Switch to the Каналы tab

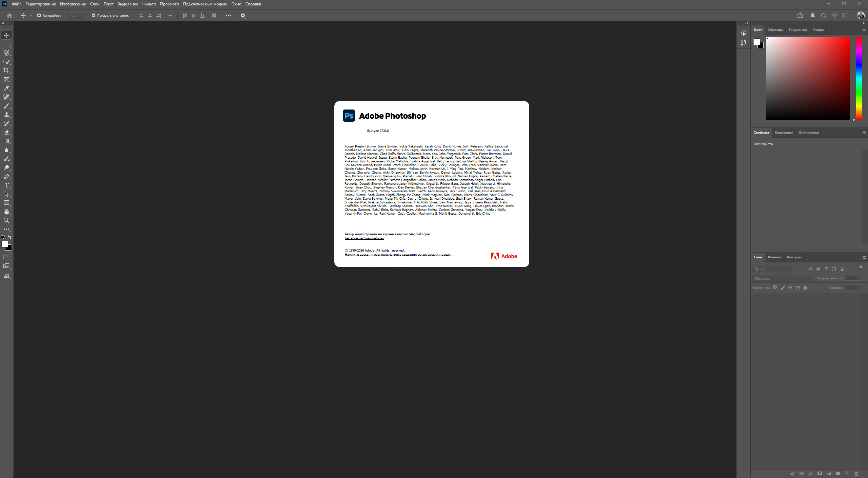[x=774, y=257]
